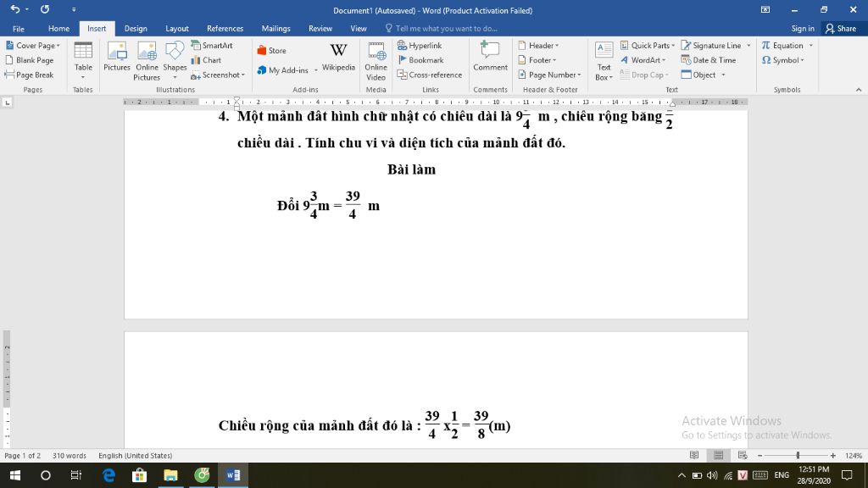Insert a Chart
This screenshot has height=488, width=868.
pyautogui.click(x=207, y=60)
